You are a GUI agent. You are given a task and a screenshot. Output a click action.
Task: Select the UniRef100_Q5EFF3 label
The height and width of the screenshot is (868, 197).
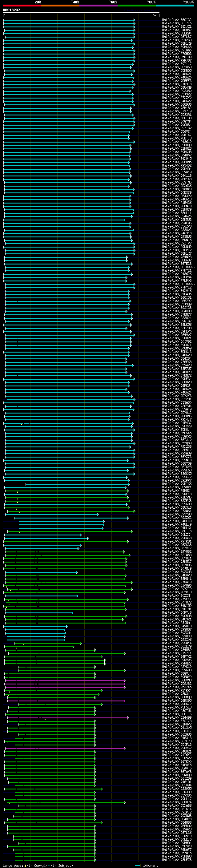(177, 81)
